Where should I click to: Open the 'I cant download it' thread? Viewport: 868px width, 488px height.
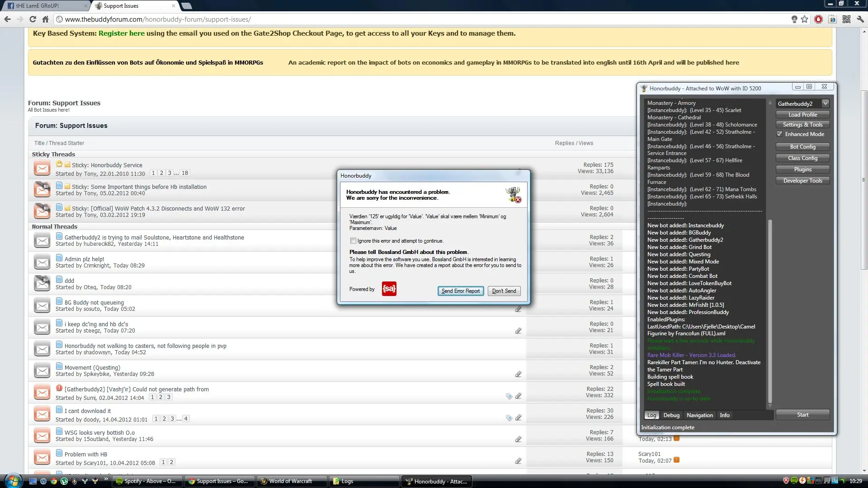pos(88,411)
